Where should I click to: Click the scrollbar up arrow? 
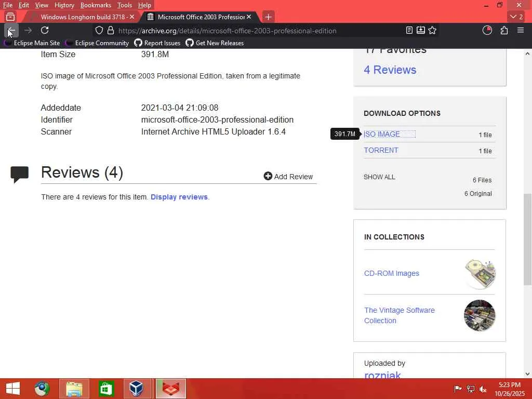528,54
